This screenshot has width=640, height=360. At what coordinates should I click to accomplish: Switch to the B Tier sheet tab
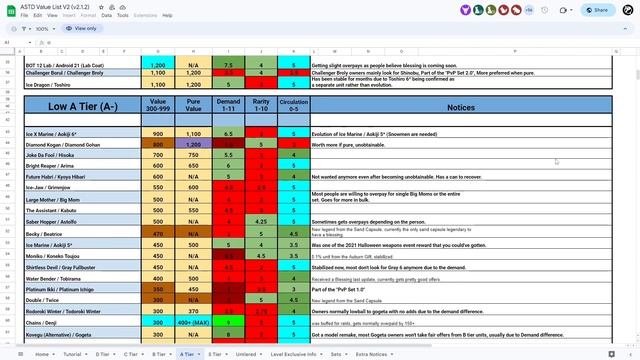pos(159,354)
